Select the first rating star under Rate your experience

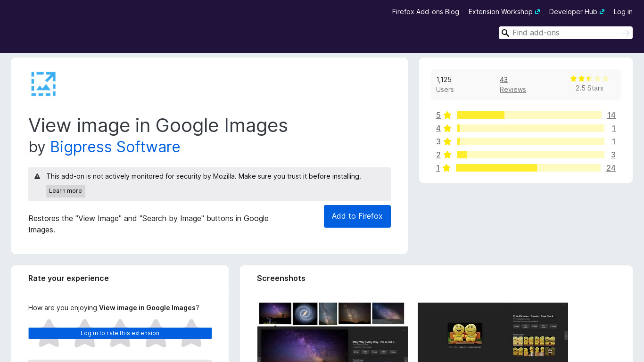click(x=49, y=333)
